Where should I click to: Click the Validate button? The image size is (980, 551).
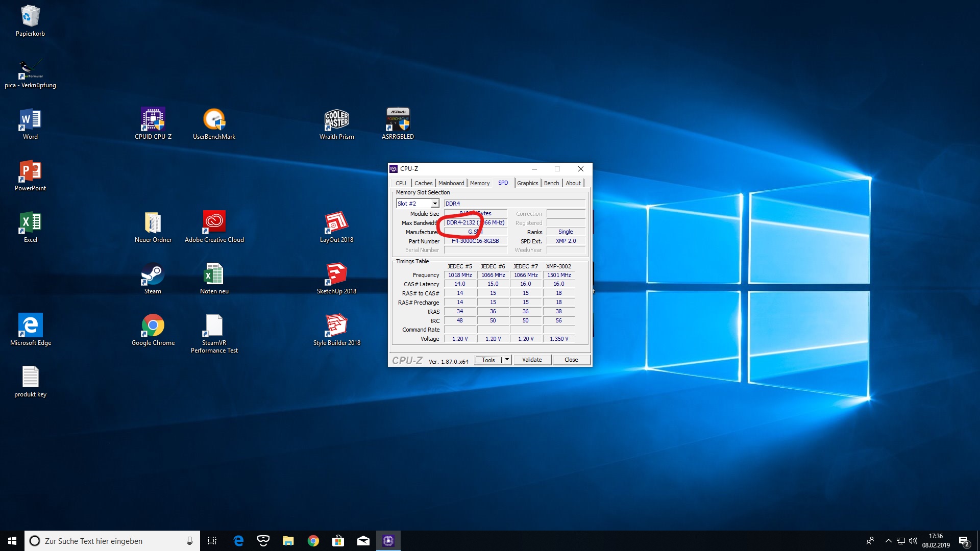(x=532, y=360)
